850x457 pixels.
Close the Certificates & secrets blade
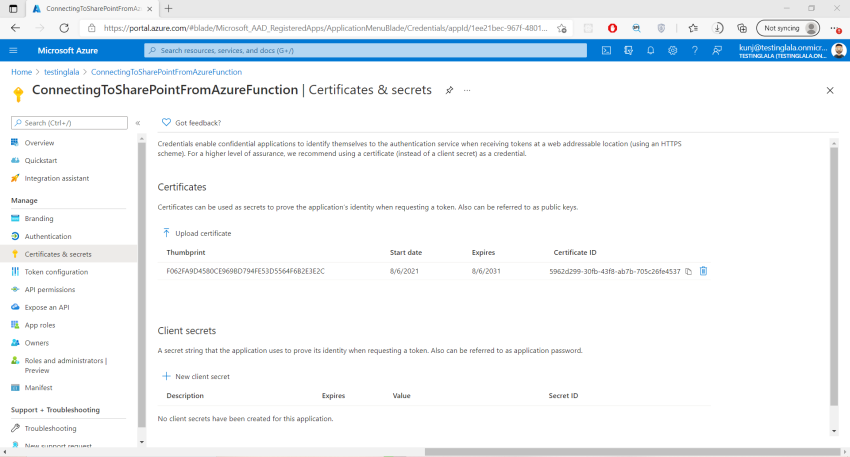click(830, 91)
